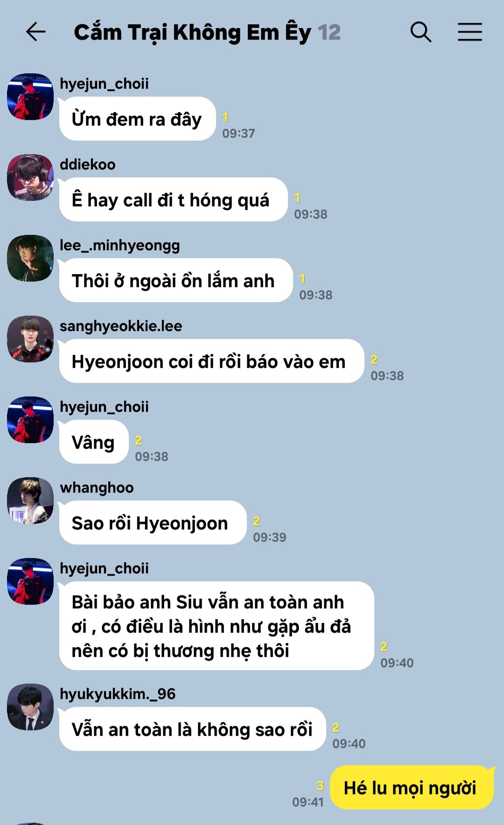The width and height of the screenshot is (504, 825).
Task: View ddiekoo's profile avatar
Action: coord(30,177)
